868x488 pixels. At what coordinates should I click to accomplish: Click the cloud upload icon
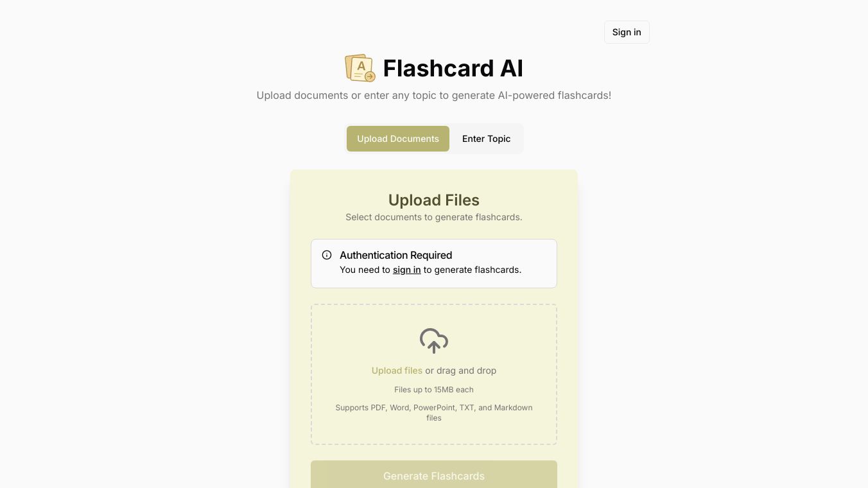click(x=434, y=340)
